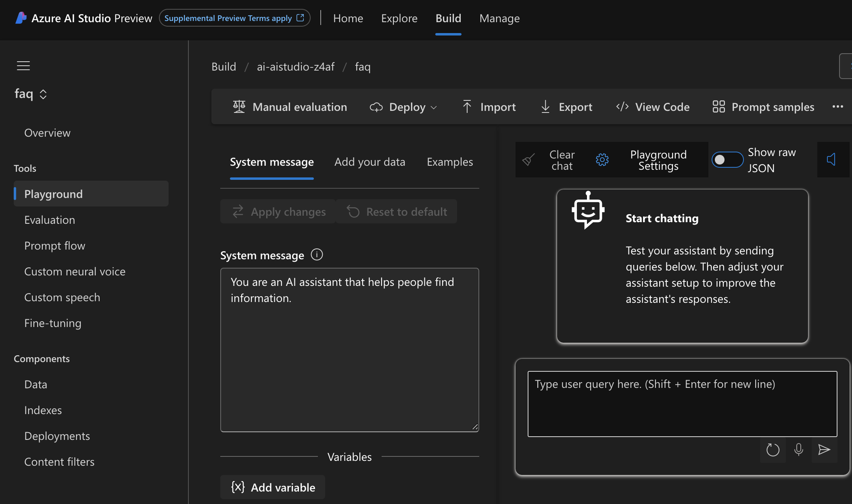This screenshot has width=852, height=504.
Task: Click the speaker icon beside Show raw JSON
Action: point(831,159)
